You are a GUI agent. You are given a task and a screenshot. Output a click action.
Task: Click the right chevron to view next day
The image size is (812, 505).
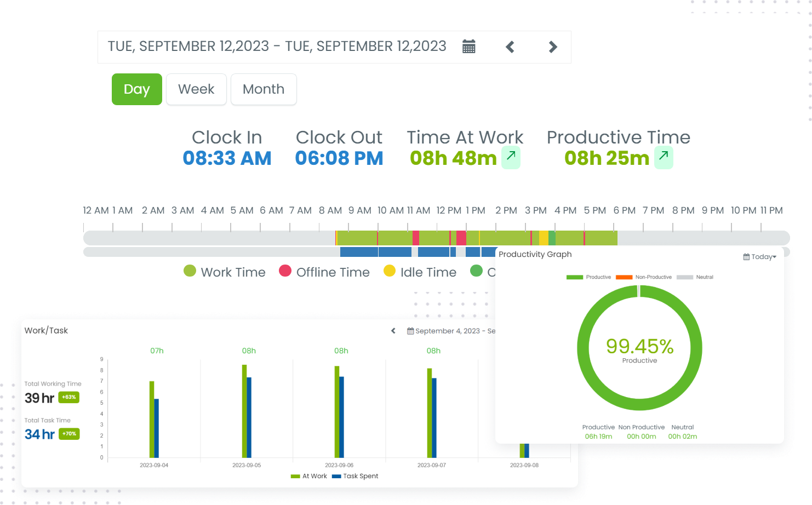coord(552,47)
